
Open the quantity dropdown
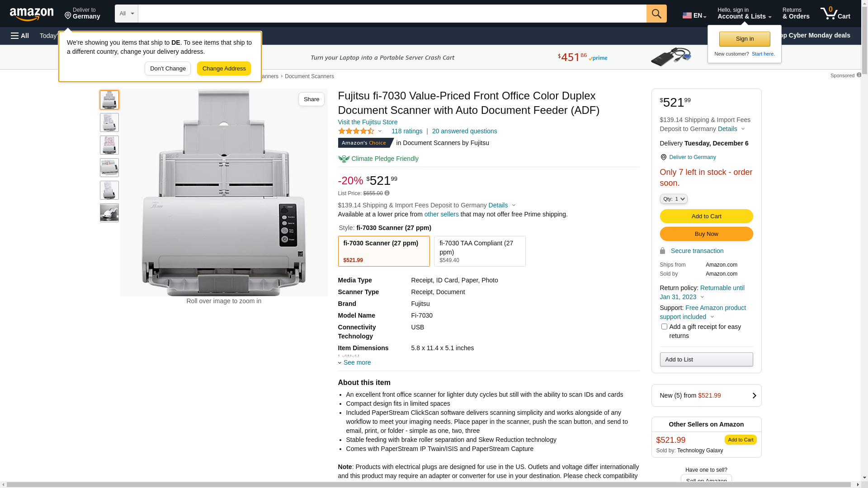[x=673, y=199]
